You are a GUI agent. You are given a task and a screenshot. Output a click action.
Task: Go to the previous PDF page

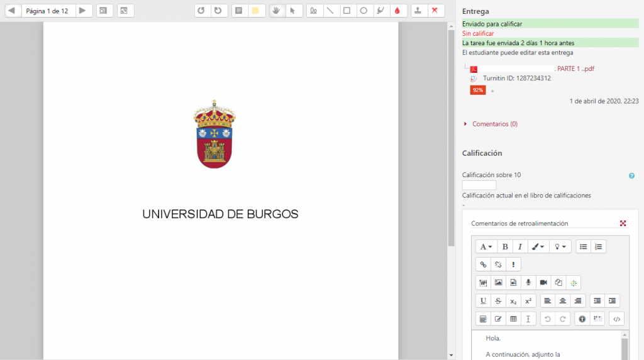[13, 11]
